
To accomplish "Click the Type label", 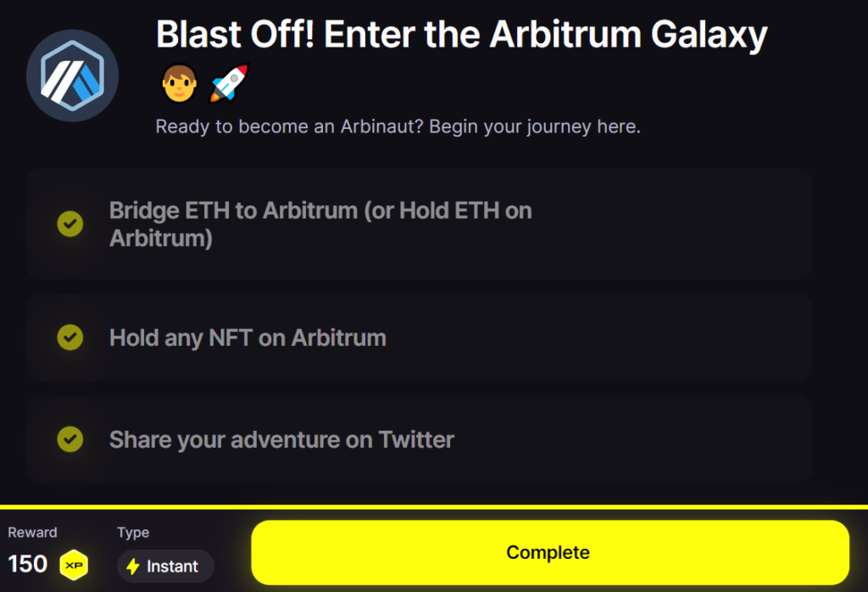I will point(133,533).
